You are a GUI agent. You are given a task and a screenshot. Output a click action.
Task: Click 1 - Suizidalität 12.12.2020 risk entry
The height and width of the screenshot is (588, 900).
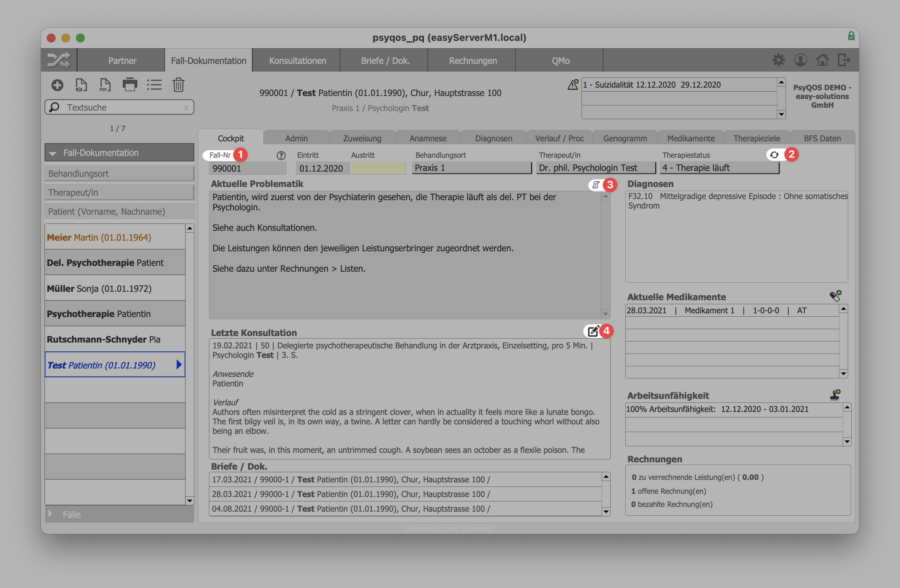(x=679, y=85)
